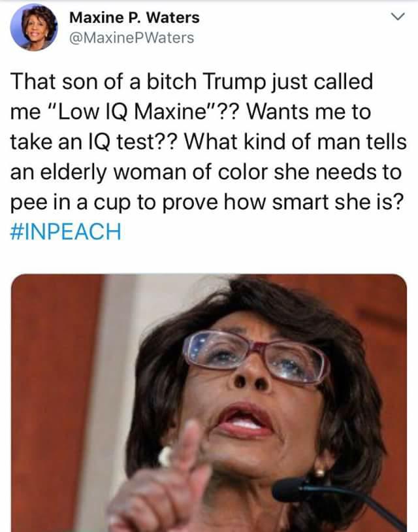This screenshot has height=532, width=418.
Task: Click the earring in the attached photo
Action: pyautogui.click(x=319, y=471)
